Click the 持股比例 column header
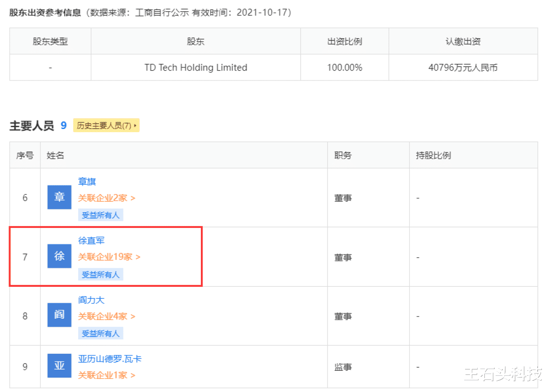 tap(433, 155)
